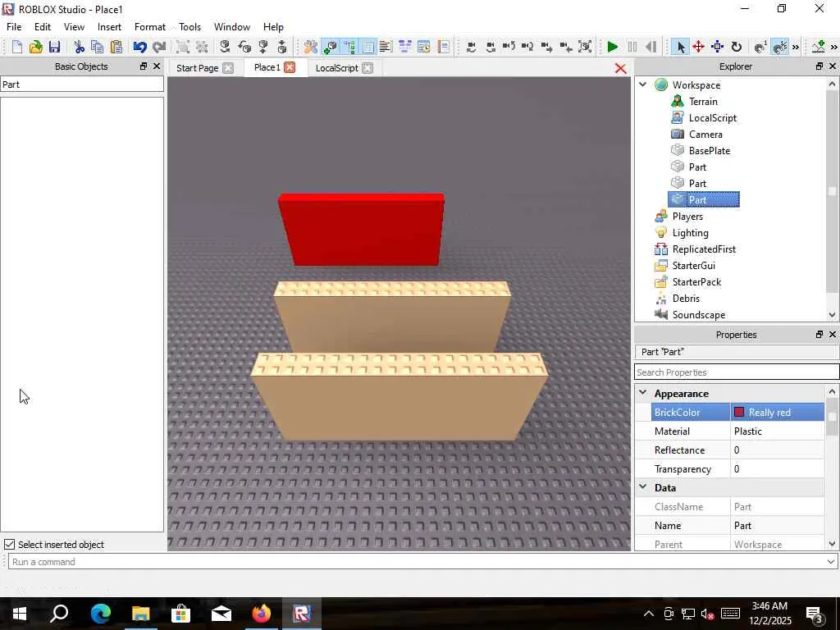Save the place with floppy icon
Screen dimensions: 840x630
[54, 47]
